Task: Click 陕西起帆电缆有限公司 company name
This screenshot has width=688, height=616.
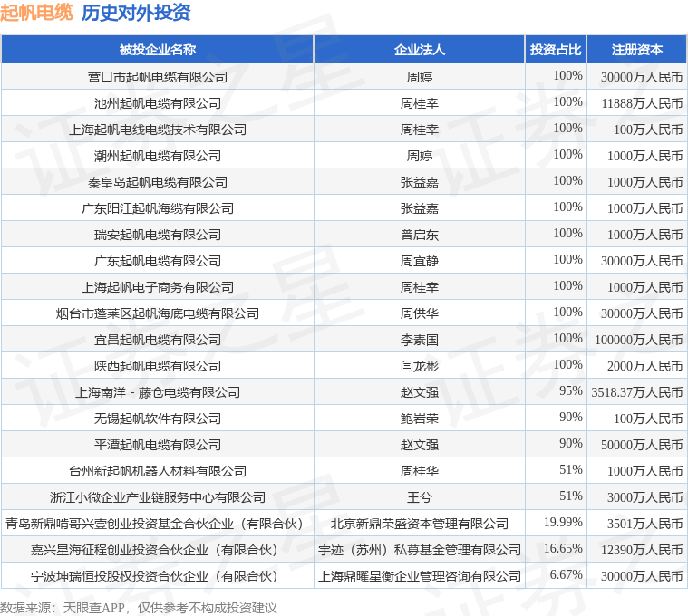Action: point(158,366)
